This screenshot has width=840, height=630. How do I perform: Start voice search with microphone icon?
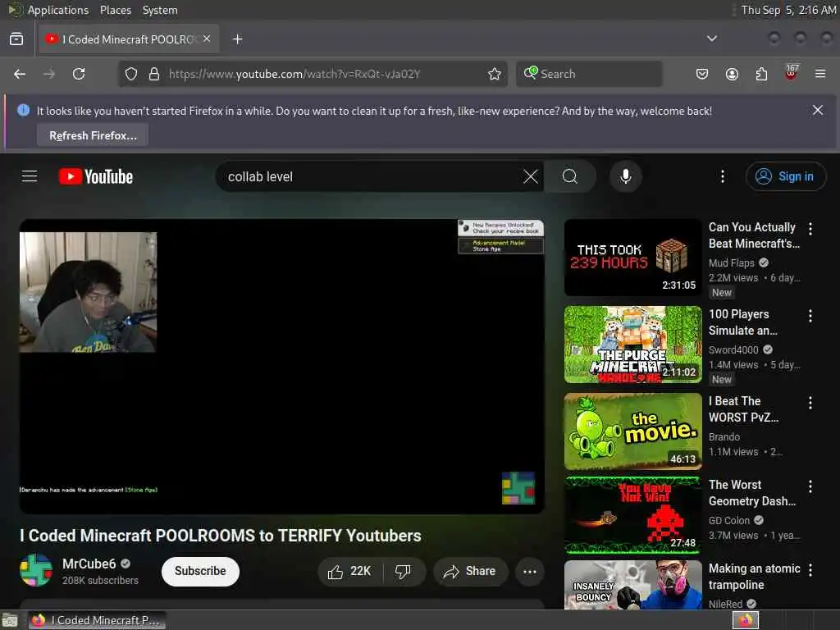625,176
